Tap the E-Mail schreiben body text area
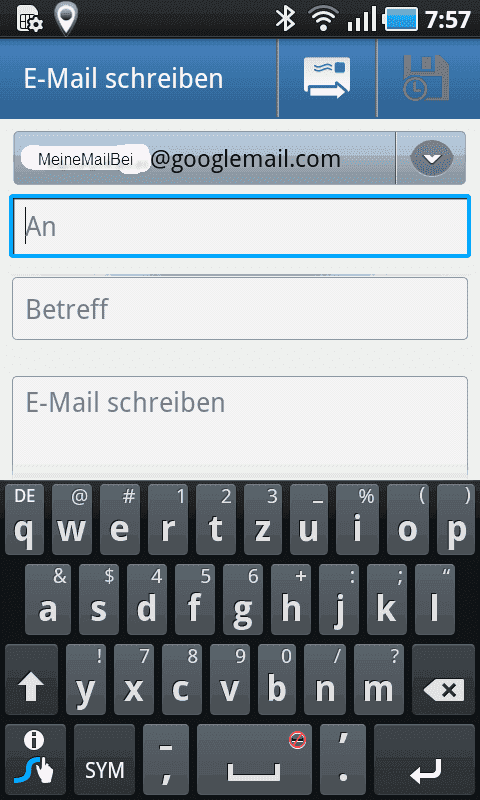Image resolution: width=480 pixels, height=800 pixels. coord(240,427)
